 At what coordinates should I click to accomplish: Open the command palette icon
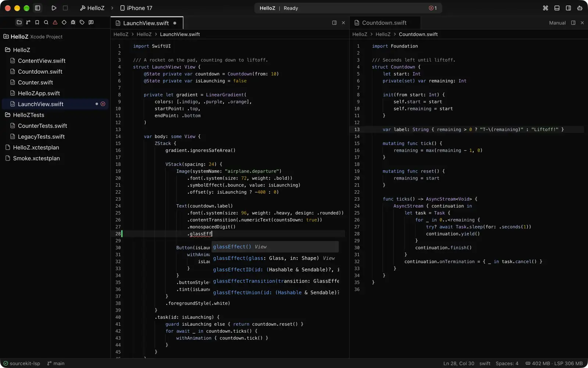click(545, 8)
